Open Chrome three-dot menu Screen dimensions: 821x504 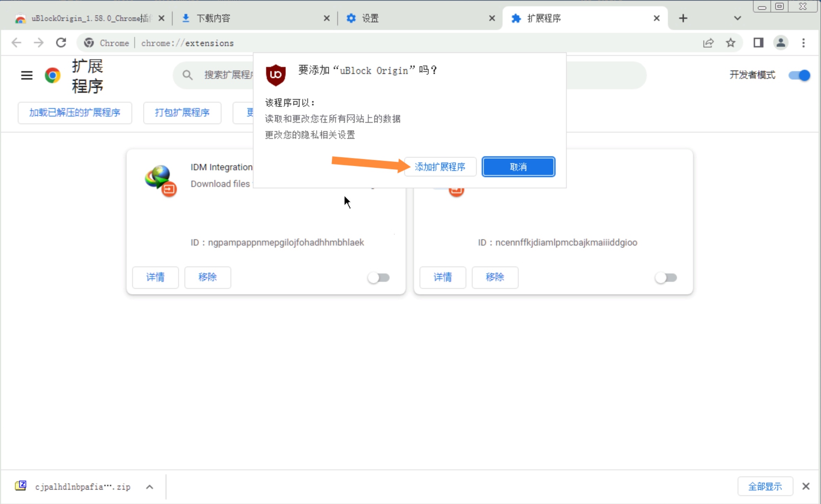coord(804,43)
